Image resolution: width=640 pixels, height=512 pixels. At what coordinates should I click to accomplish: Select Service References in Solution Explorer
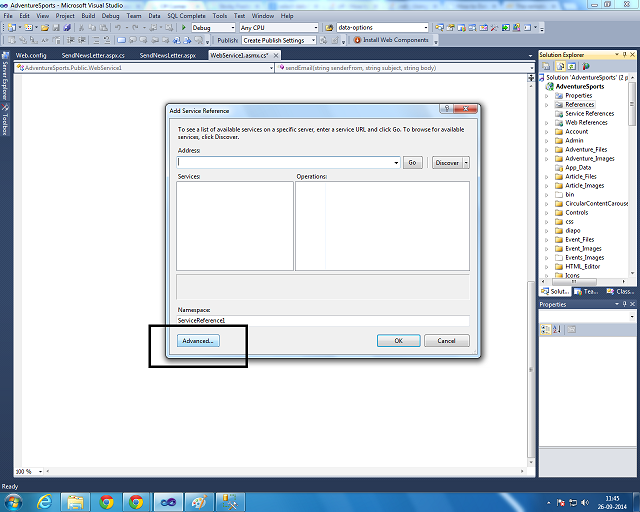click(589, 114)
